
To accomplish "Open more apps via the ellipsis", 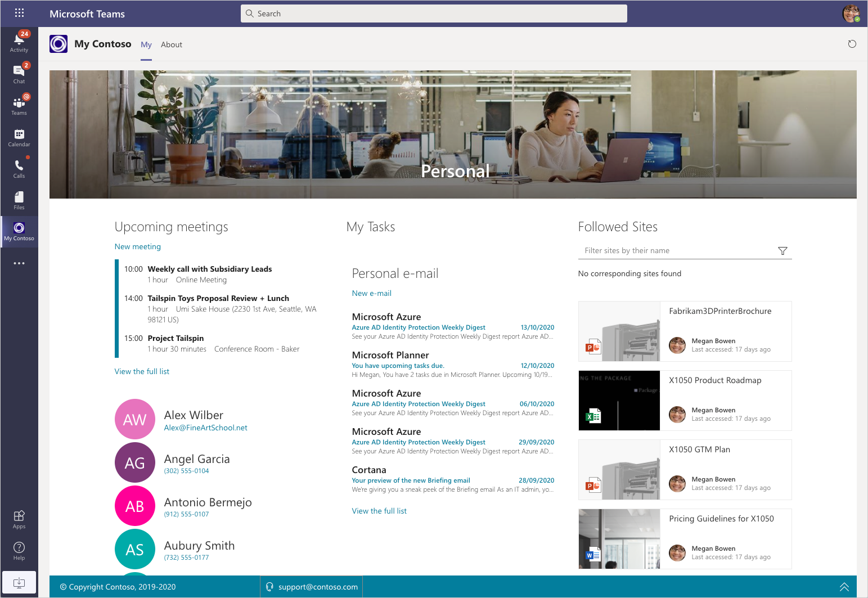I will point(19,263).
